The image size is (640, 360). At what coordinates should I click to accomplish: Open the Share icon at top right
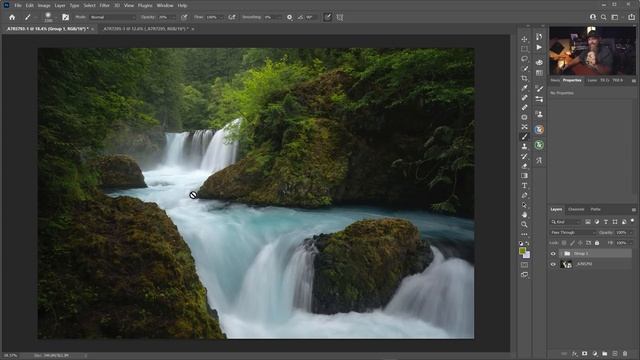(631, 17)
